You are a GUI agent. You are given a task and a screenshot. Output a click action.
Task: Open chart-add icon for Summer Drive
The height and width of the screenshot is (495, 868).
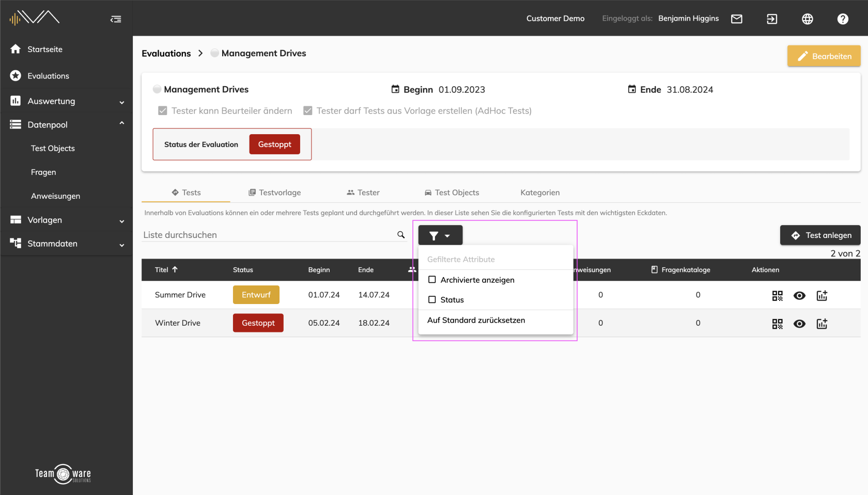pyautogui.click(x=822, y=296)
